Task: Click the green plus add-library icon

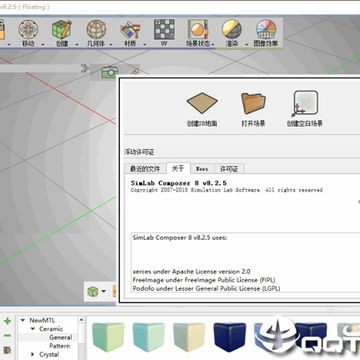Action: click(x=7, y=321)
